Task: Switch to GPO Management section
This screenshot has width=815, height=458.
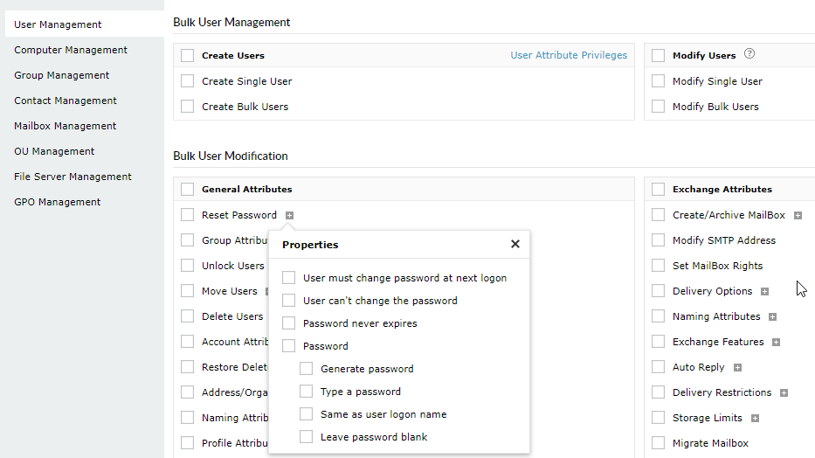Action: coord(57,202)
